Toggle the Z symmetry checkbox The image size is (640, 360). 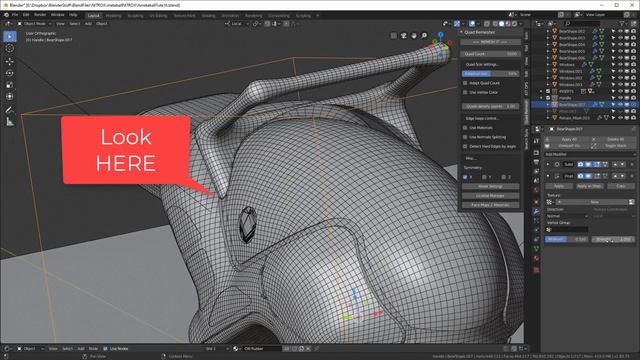[x=503, y=177]
